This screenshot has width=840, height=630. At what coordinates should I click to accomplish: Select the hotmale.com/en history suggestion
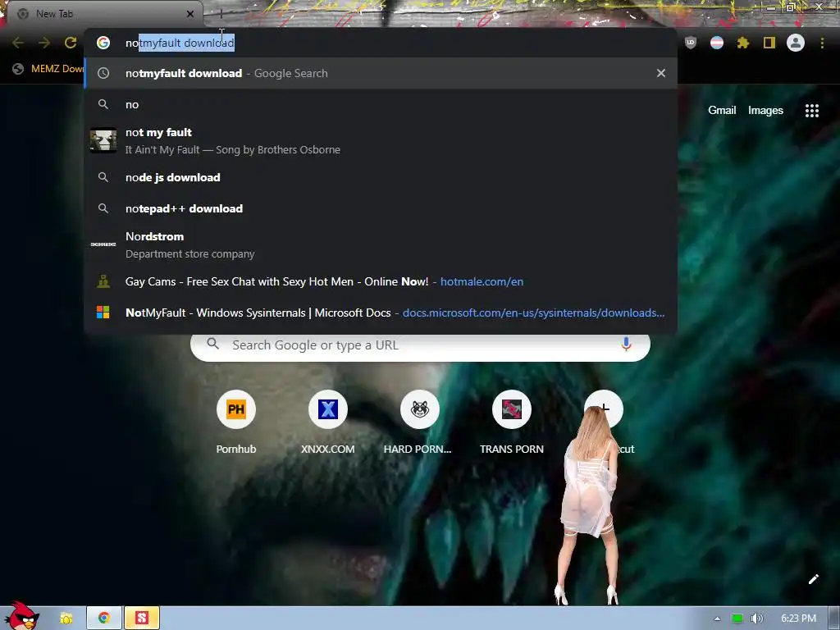[x=381, y=281]
